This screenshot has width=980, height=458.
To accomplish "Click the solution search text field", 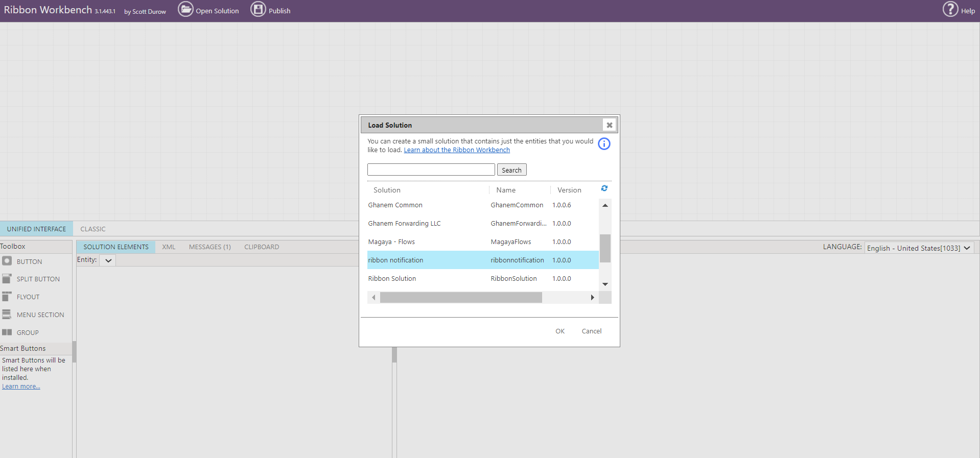I will point(431,170).
